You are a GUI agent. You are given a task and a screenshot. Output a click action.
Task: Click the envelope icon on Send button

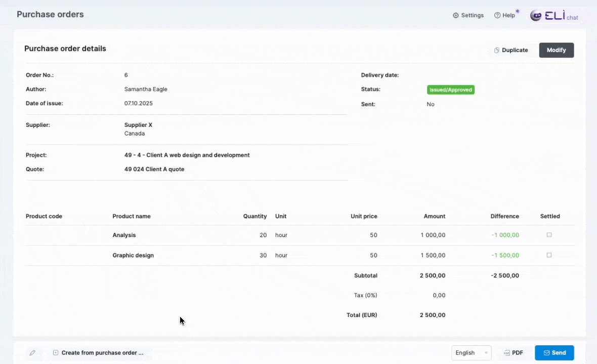546,353
